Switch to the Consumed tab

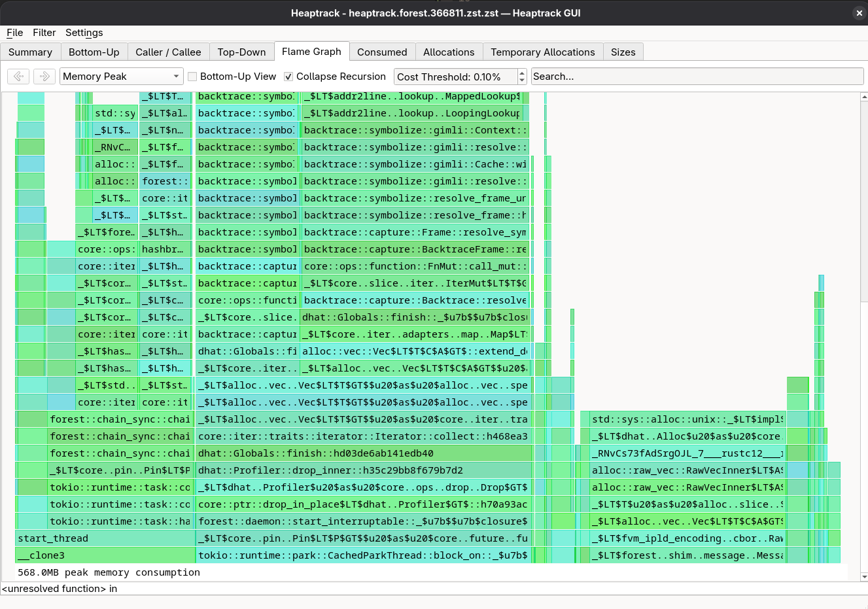tap(382, 52)
